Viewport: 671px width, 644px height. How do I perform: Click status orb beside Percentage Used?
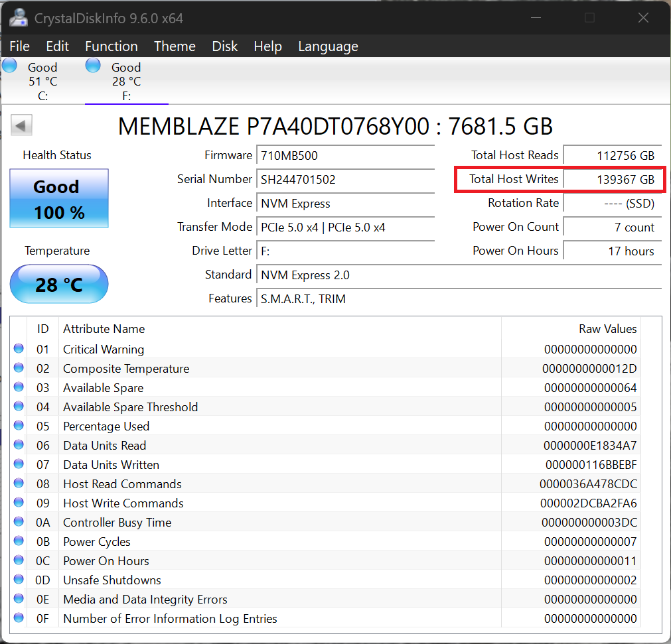pos(19,426)
